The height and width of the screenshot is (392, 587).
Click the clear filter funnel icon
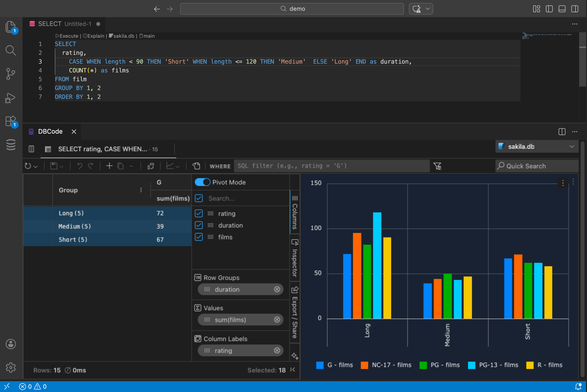click(x=437, y=166)
